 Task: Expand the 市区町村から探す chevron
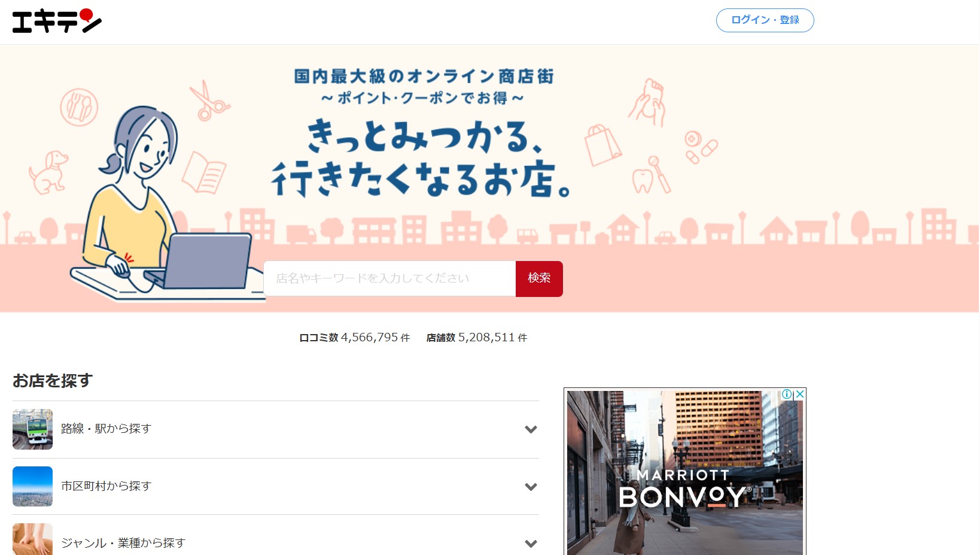(531, 487)
